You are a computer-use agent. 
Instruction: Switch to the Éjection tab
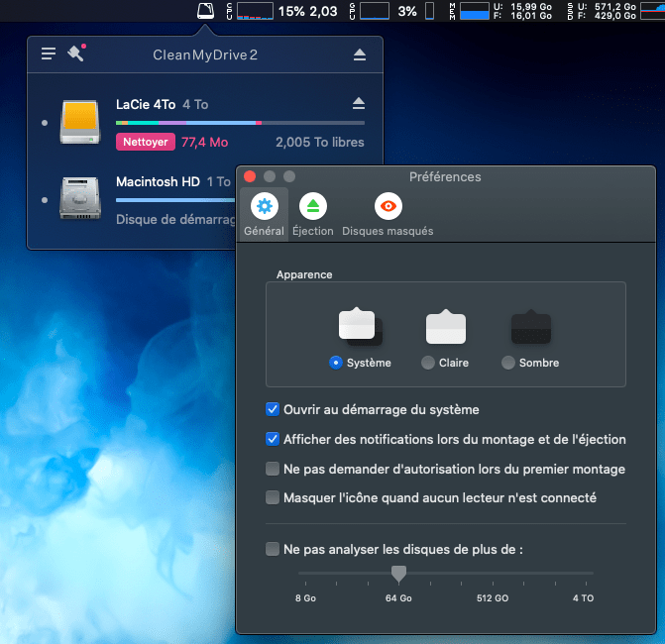(x=313, y=214)
